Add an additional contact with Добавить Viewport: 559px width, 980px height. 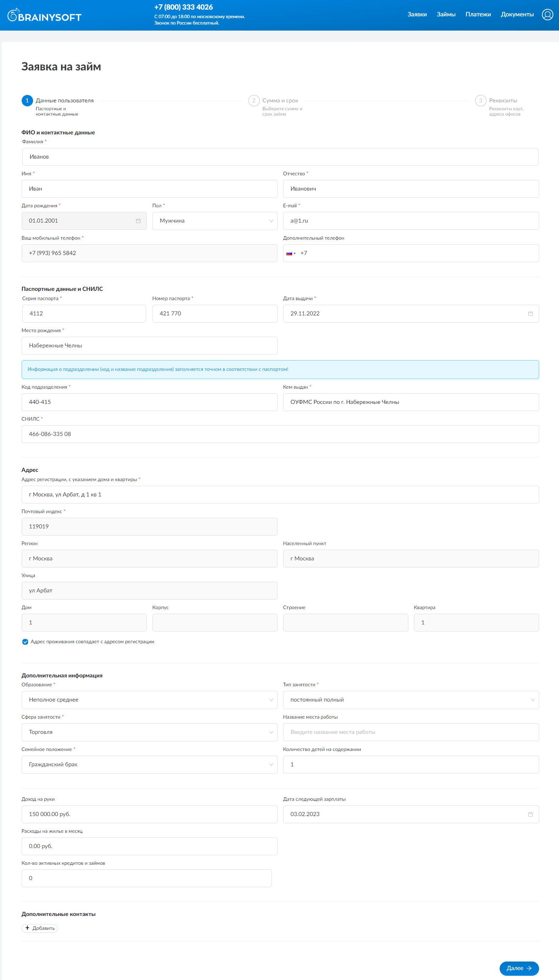coord(40,928)
